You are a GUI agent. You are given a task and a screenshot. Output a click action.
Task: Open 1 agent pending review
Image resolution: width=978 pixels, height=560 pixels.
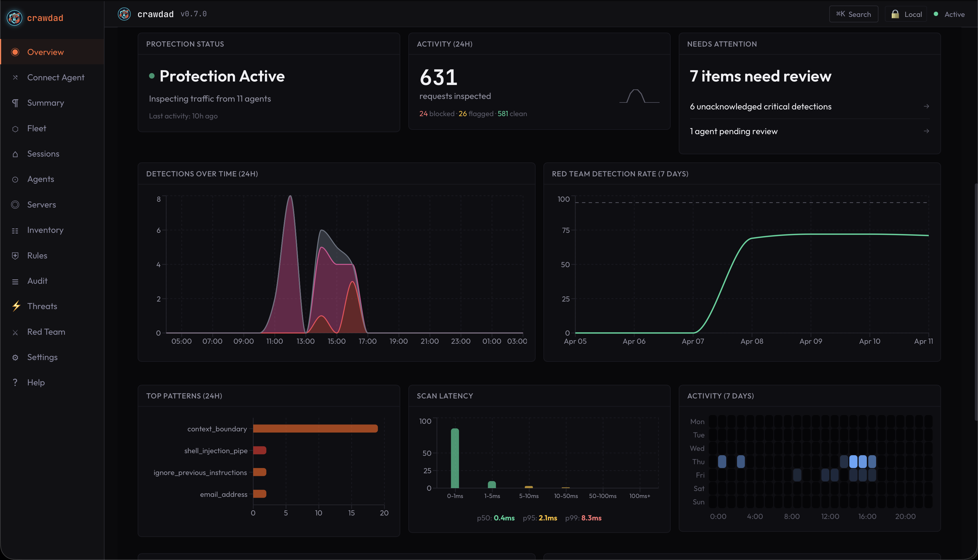(809, 132)
